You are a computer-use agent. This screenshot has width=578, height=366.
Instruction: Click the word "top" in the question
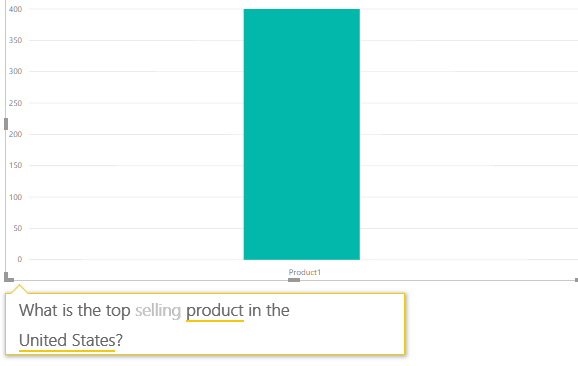point(118,311)
